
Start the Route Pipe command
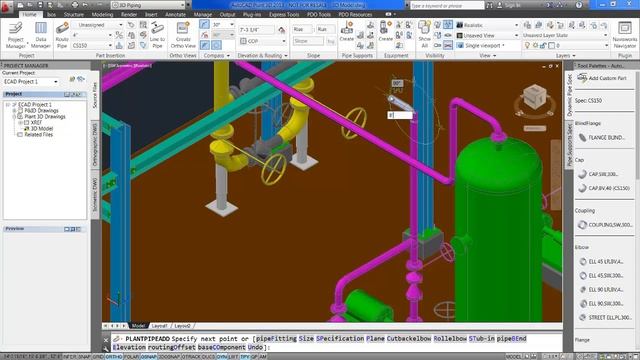62,35
